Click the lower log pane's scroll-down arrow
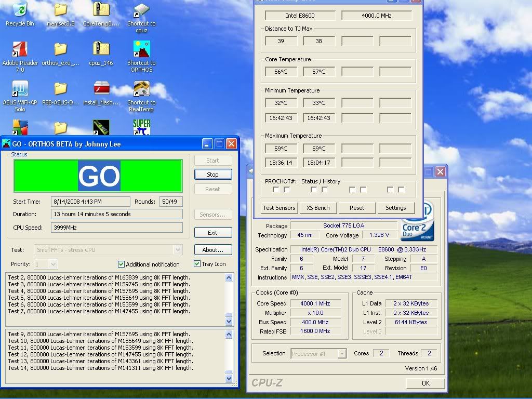 click(x=229, y=378)
